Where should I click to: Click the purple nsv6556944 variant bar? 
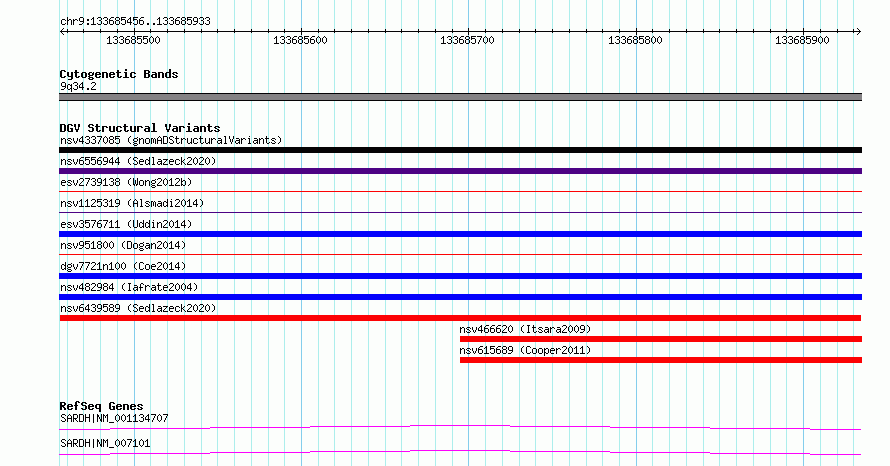click(460, 171)
